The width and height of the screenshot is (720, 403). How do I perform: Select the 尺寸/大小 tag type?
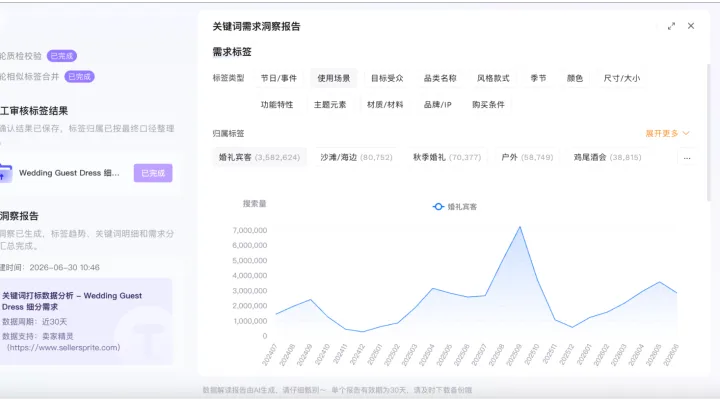point(622,78)
